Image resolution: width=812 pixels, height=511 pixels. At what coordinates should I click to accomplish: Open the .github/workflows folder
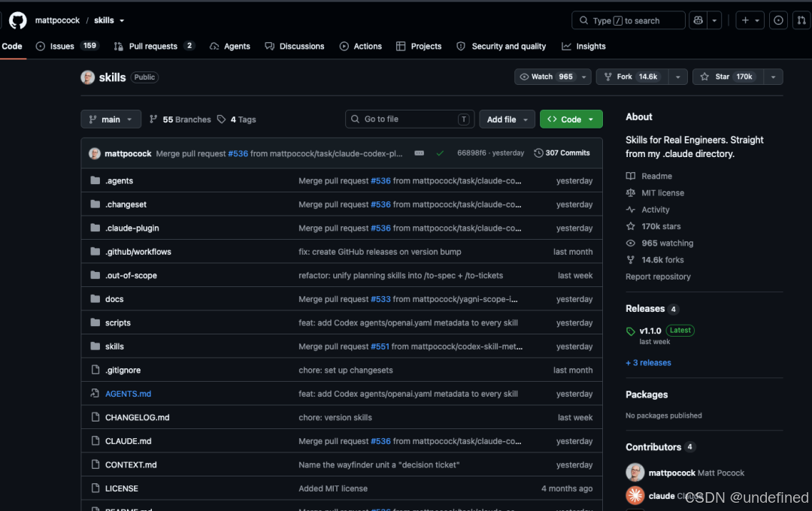pos(138,252)
